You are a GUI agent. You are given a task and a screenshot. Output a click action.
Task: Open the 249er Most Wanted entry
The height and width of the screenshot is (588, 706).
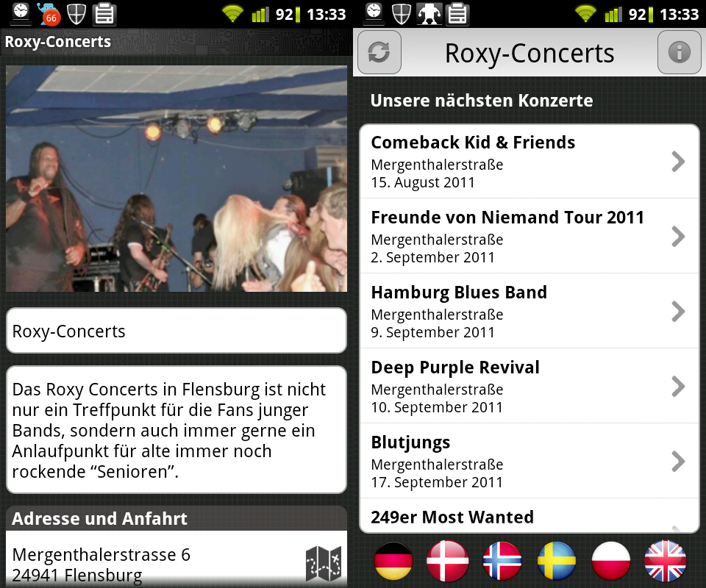point(529,515)
